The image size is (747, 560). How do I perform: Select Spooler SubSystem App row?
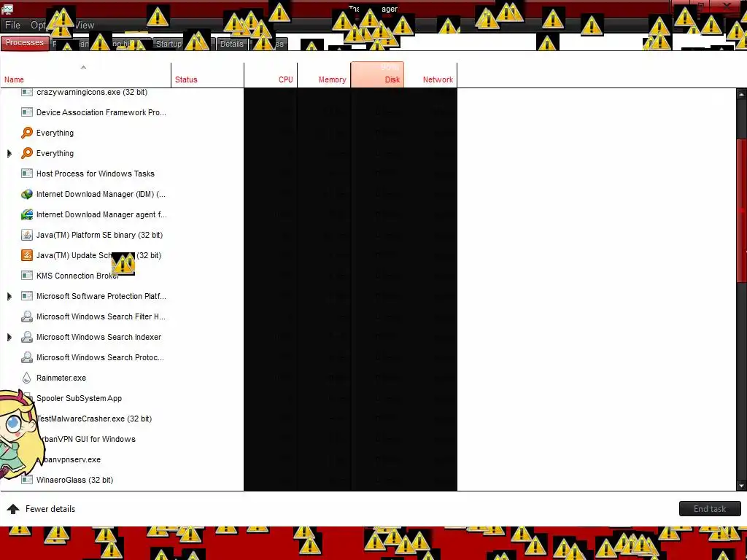(122, 399)
